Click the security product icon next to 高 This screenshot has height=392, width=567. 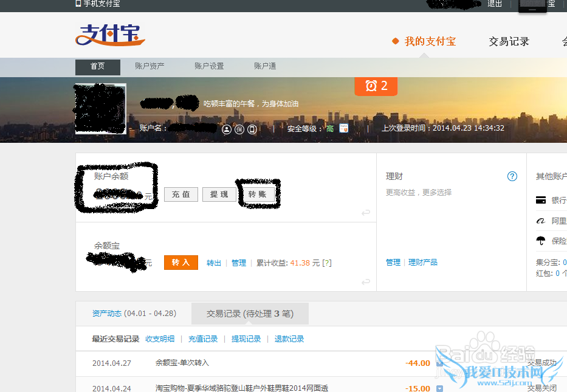click(343, 128)
